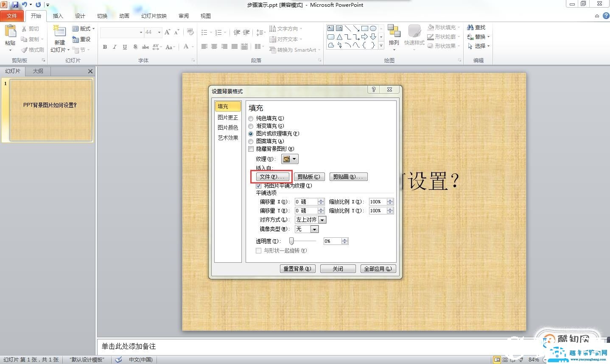Click the 文件(F) button to insert picture
Image resolution: width=610 pixels, height=364 pixels.
[x=272, y=176]
